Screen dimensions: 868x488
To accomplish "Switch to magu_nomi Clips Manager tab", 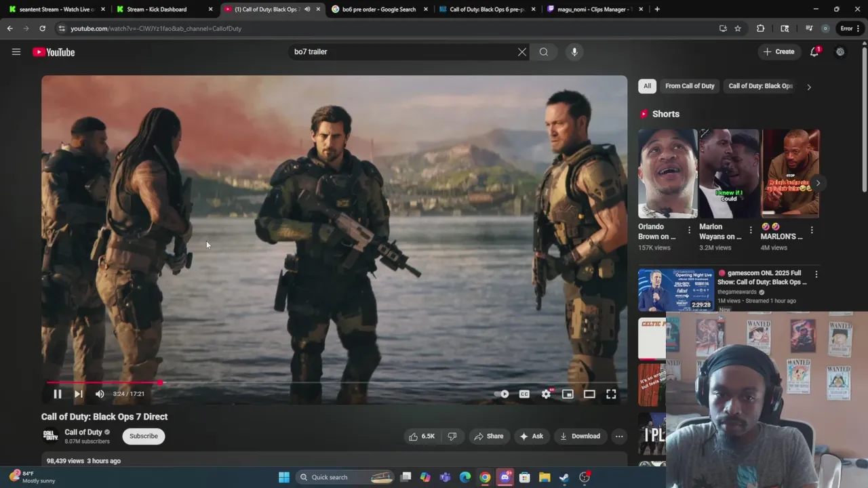I will click(x=594, y=9).
